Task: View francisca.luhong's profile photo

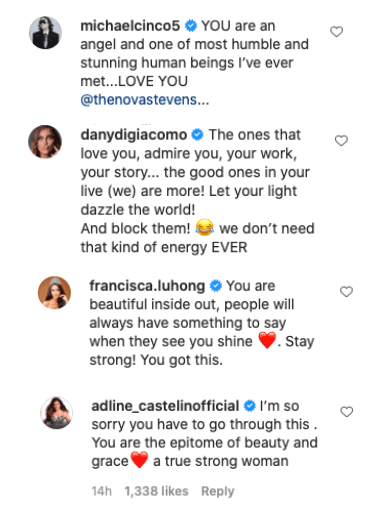Action: [54, 292]
